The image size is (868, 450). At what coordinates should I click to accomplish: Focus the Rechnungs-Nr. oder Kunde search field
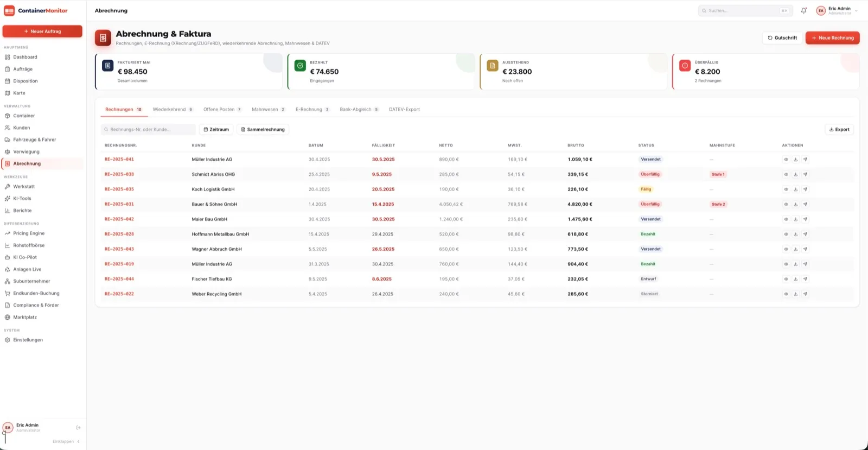pos(148,130)
